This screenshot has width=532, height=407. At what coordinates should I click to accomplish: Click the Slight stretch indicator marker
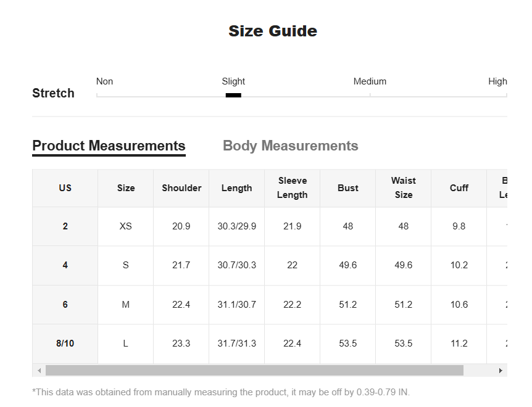coord(233,95)
